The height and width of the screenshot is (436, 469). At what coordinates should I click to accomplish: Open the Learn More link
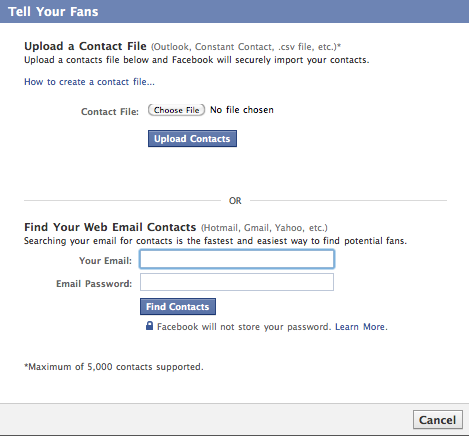point(360,327)
